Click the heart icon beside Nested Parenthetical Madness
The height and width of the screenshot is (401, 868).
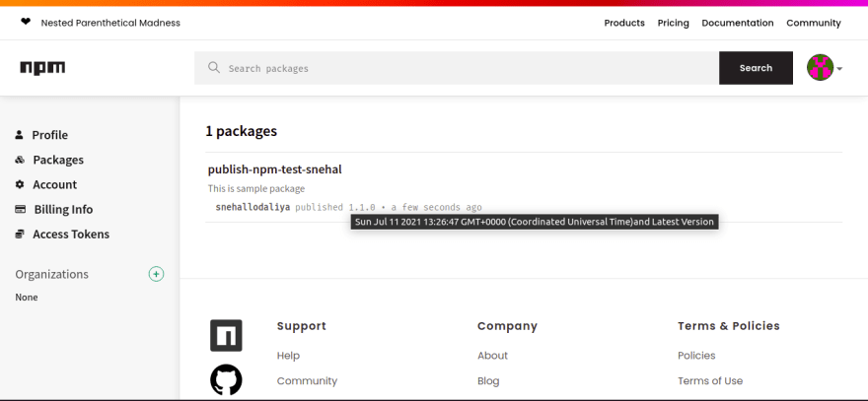pos(26,22)
